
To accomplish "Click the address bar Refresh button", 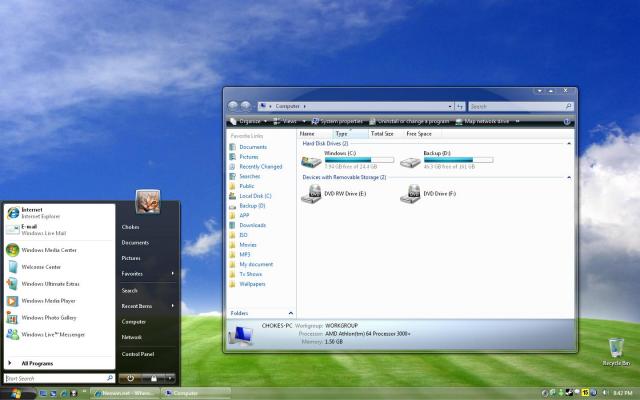I will (x=460, y=106).
